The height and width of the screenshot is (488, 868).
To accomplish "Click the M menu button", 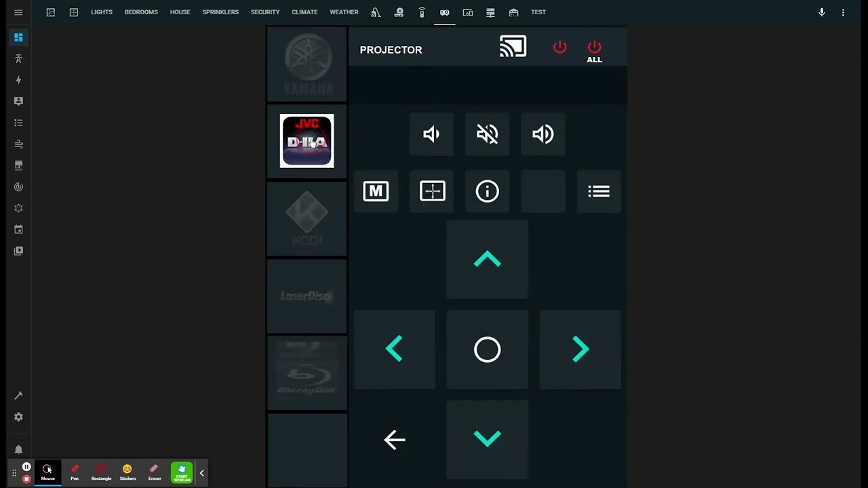I will (x=376, y=191).
